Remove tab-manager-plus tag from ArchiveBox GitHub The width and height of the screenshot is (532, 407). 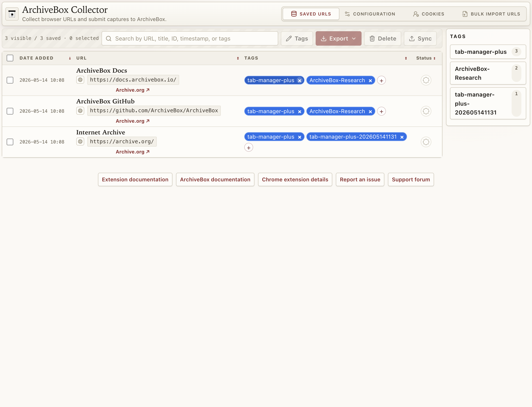click(300, 112)
